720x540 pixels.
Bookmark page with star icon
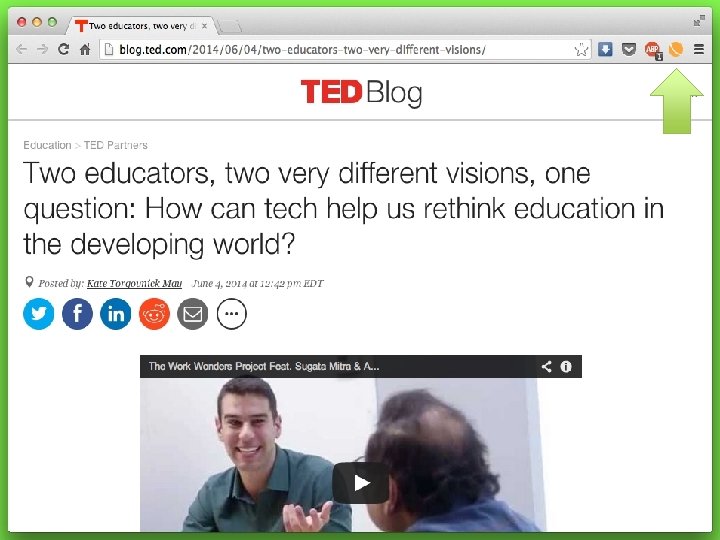coord(581,50)
